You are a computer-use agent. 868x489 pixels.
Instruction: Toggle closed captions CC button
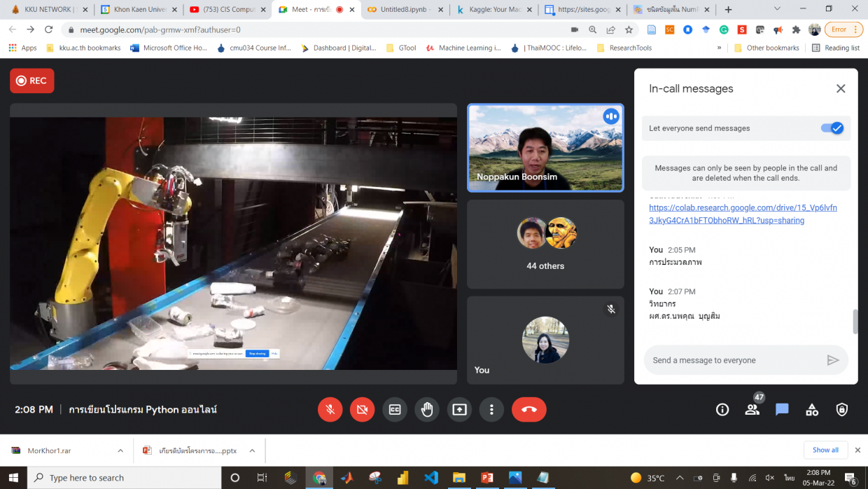tap(395, 410)
